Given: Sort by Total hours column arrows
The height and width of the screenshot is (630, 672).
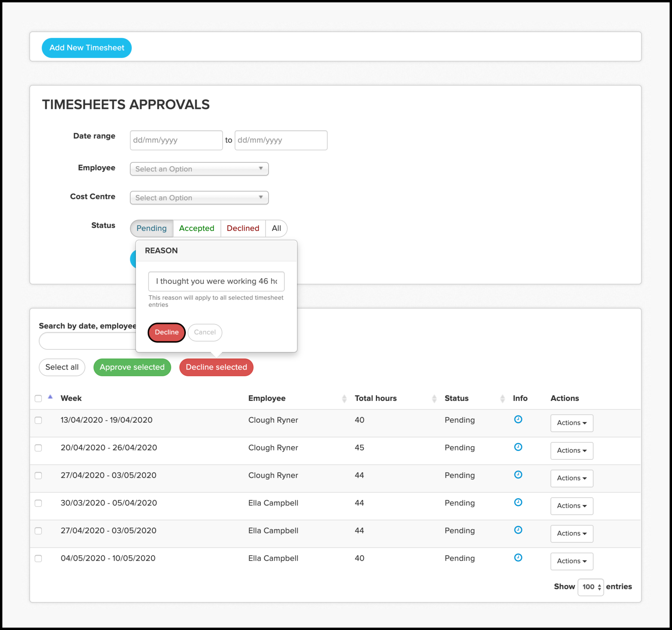Looking at the screenshot, I should point(434,399).
